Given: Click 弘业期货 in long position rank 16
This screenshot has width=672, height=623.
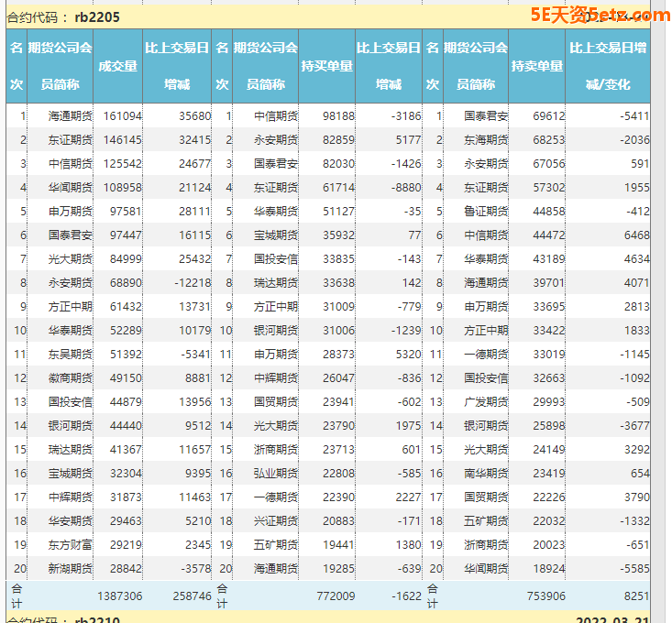Looking at the screenshot, I should [x=276, y=474].
